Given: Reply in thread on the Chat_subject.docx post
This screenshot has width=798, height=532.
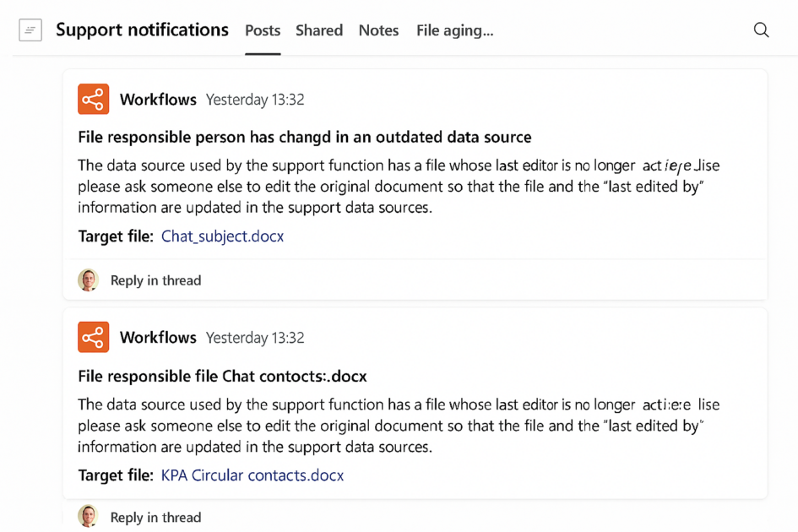Looking at the screenshot, I should (155, 280).
